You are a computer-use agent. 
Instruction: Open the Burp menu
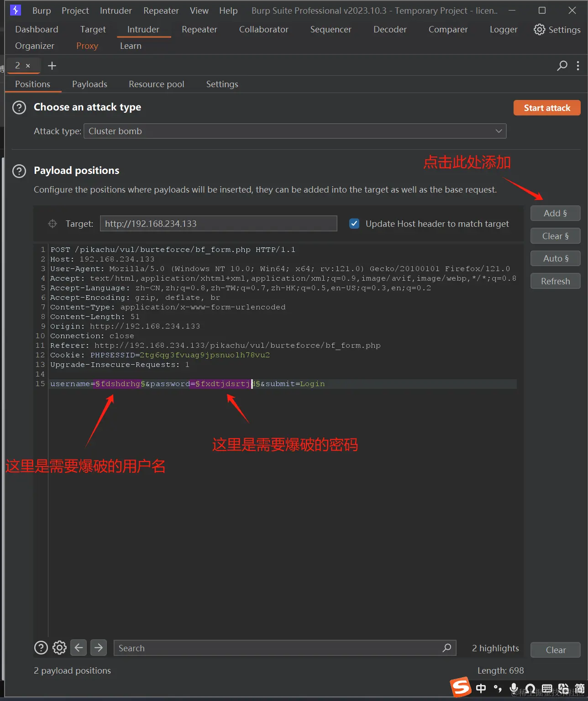click(42, 10)
